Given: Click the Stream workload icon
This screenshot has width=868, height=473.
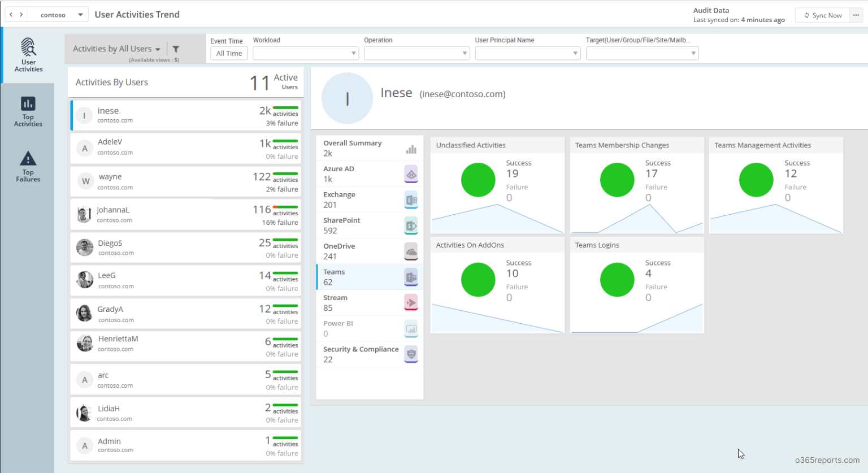Looking at the screenshot, I should [x=411, y=303].
